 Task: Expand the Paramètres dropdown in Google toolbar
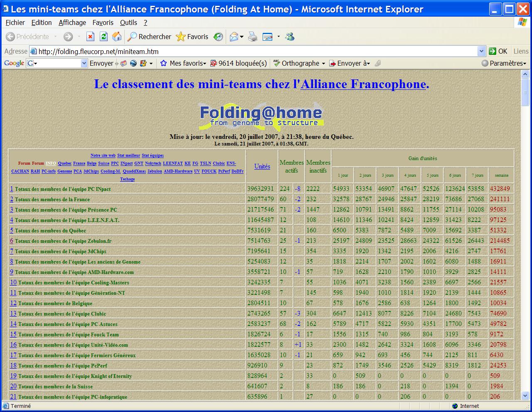click(504, 63)
